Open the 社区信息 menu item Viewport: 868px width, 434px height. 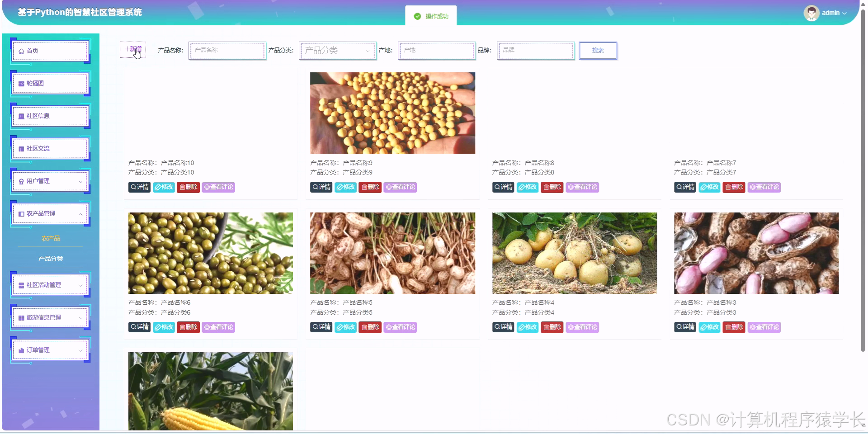[x=50, y=116]
